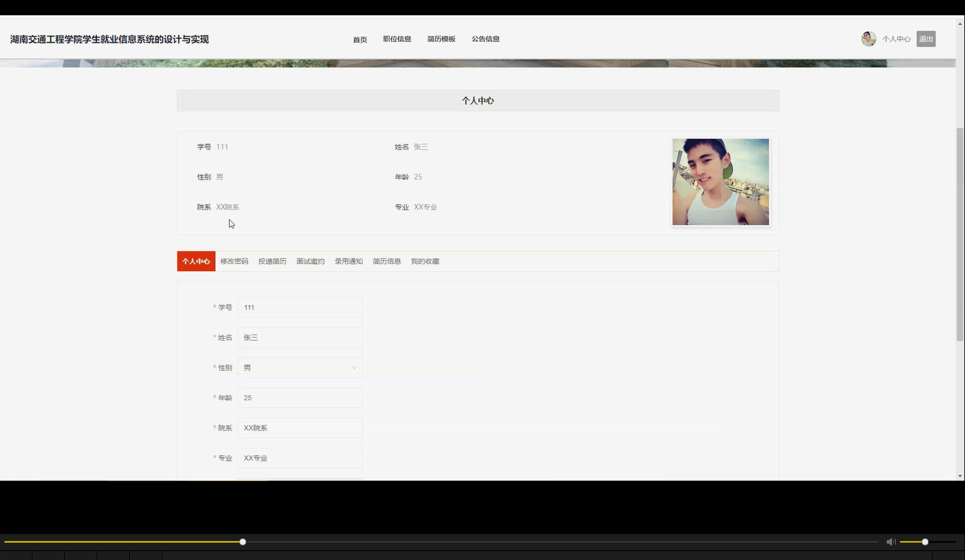Mute the video player volume icon
Viewport: 965px width, 560px height.
(x=891, y=542)
